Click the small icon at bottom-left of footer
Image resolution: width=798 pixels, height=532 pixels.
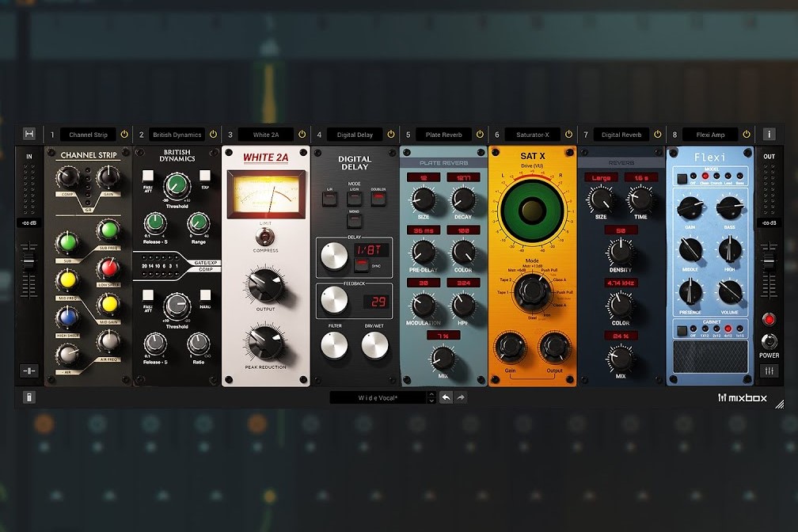click(29, 397)
